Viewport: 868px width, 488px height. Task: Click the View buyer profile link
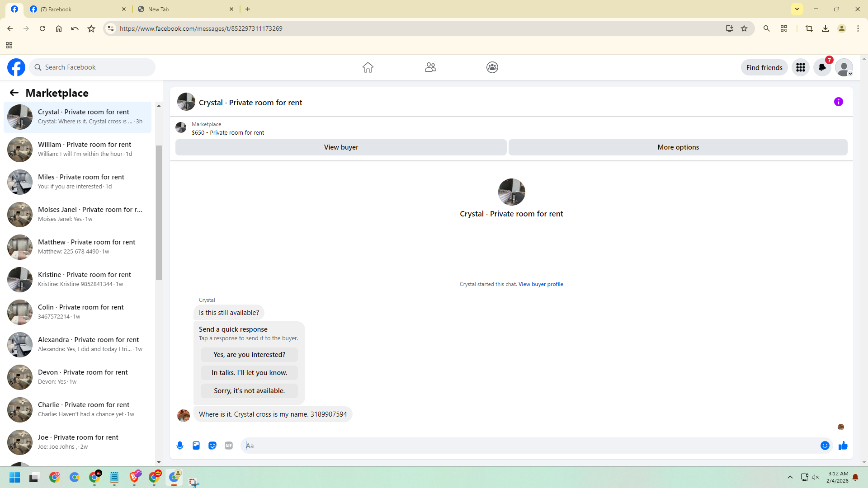[x=541, y=284]
